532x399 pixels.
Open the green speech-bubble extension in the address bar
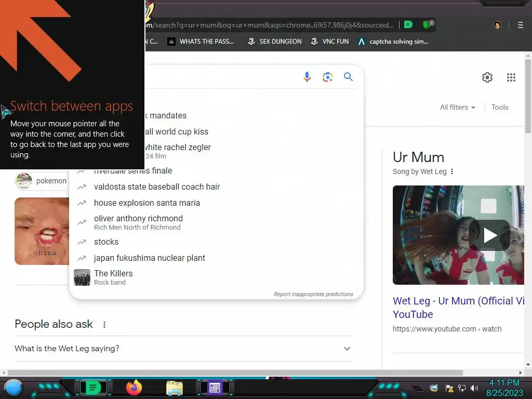[x=408, y=24]
